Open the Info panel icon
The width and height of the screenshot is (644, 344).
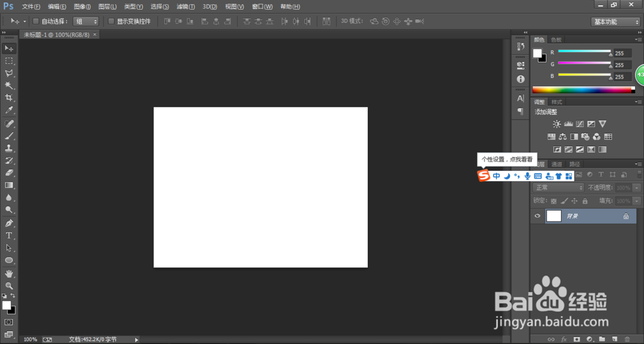521,79
